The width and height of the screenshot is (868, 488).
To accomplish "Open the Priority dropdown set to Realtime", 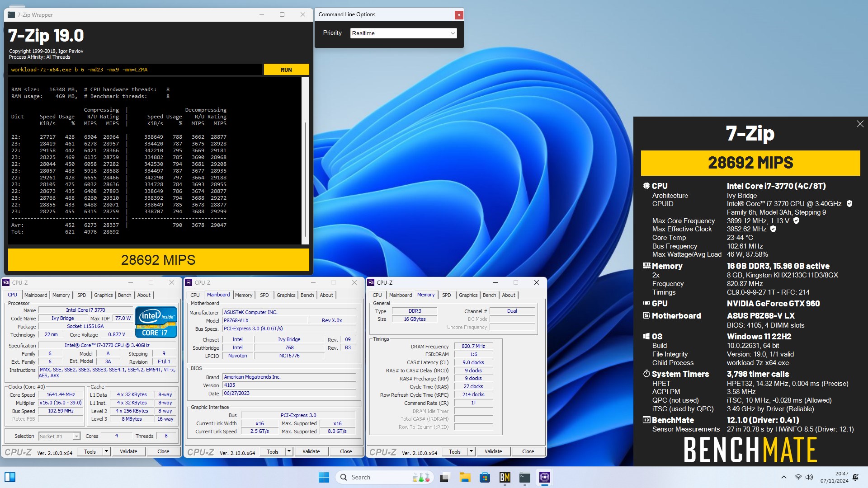I will coord(403,33).
